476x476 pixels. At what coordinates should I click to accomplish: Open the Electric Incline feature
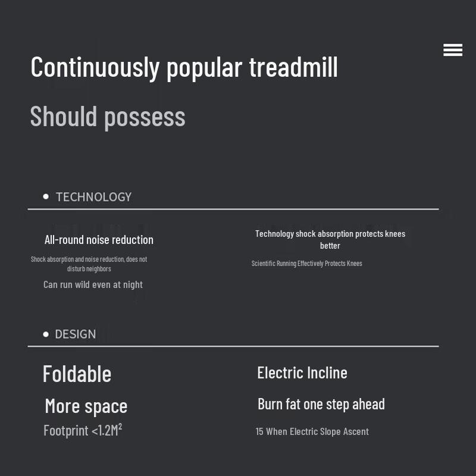pos(302,373)
